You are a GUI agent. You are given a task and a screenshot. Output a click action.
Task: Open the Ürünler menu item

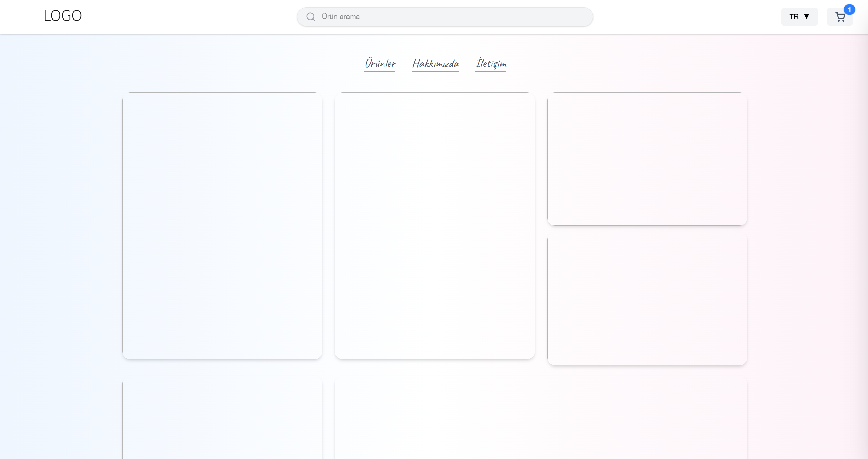point(380,64)
